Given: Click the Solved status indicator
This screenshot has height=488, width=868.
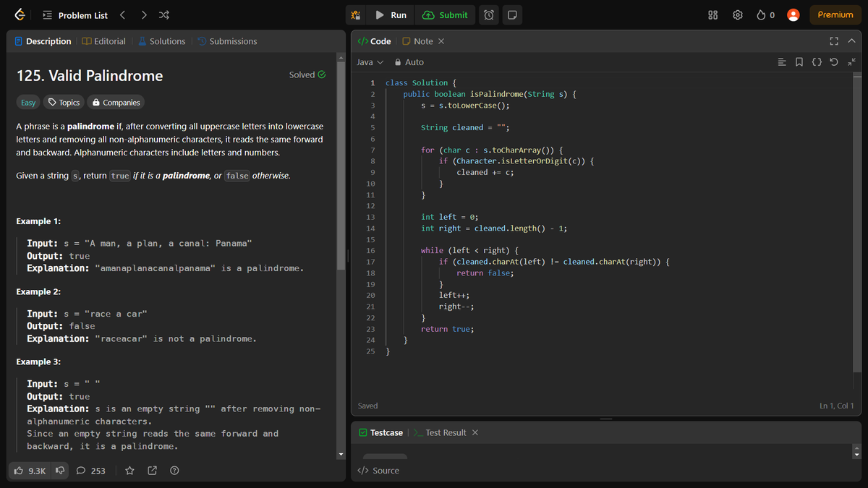Looking at the screenshot, I should pyautogui.click(x=307, y=74).
